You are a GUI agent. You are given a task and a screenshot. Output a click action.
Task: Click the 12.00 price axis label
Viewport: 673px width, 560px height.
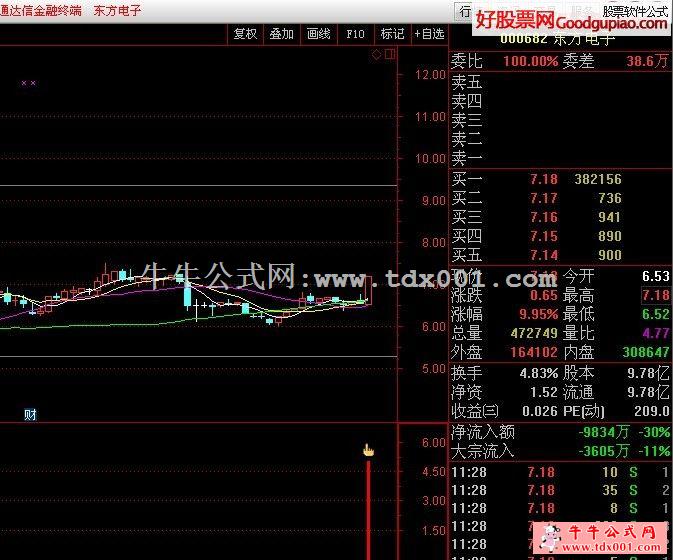point(430,75)
